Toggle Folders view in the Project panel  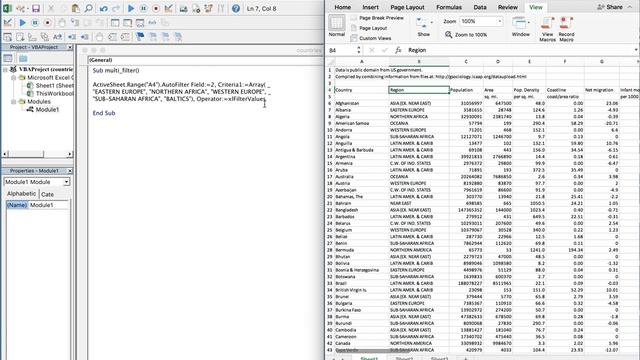point(23,58)
